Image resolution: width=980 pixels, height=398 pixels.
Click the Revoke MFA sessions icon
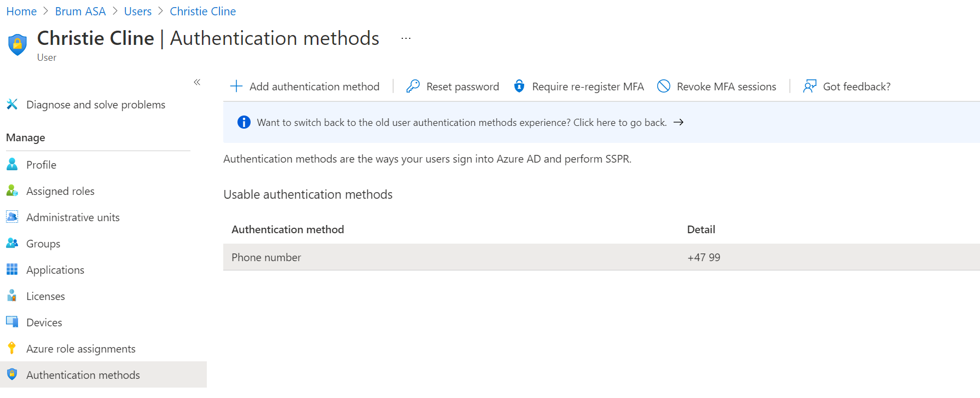(x=663, y=86)
